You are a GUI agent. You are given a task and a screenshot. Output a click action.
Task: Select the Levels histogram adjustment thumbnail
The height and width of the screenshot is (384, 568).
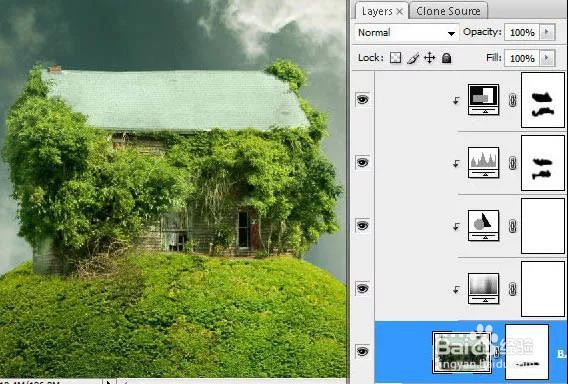click(483, 163)
